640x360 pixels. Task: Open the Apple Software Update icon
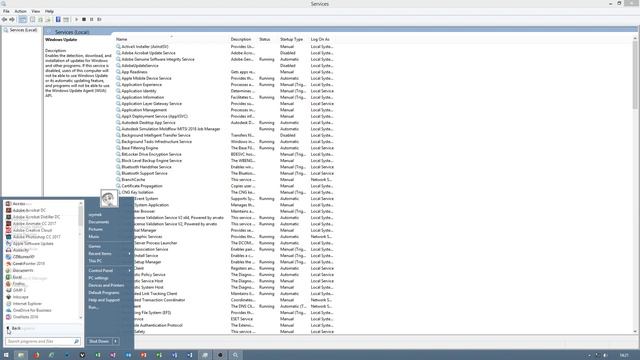click(9, 243)
